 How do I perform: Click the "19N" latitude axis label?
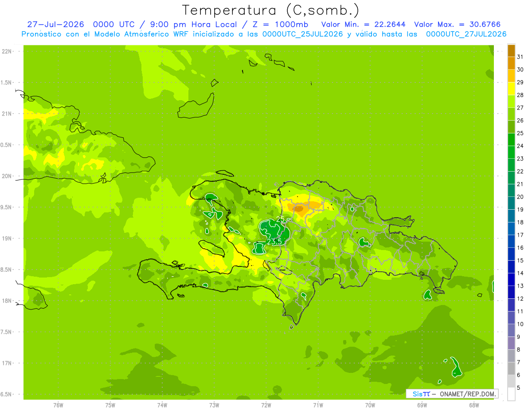point(7,239)
